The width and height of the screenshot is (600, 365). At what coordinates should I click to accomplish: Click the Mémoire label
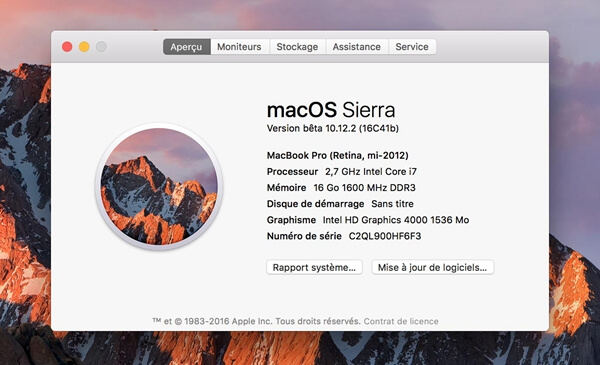[x=287, y=187]
